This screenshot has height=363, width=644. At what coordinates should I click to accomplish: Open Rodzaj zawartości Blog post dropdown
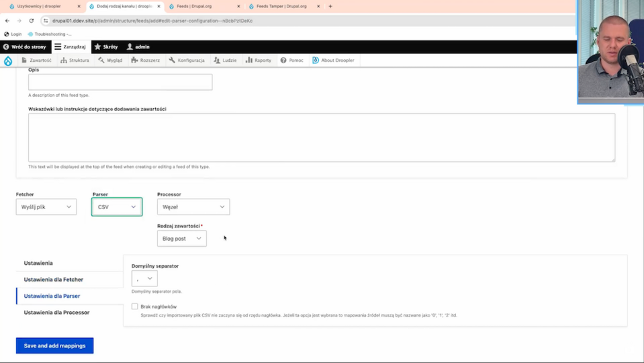pos(182,239)
